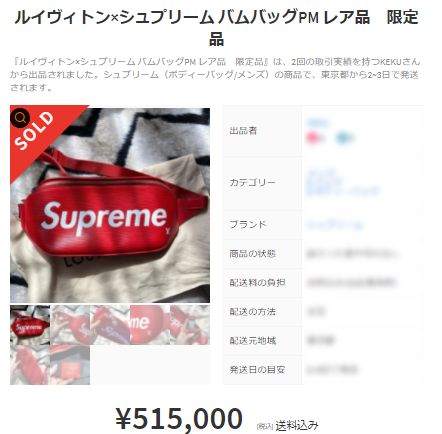Select fifth thumbnail showing bag buckle detail
442x434 pixels.
190,325
